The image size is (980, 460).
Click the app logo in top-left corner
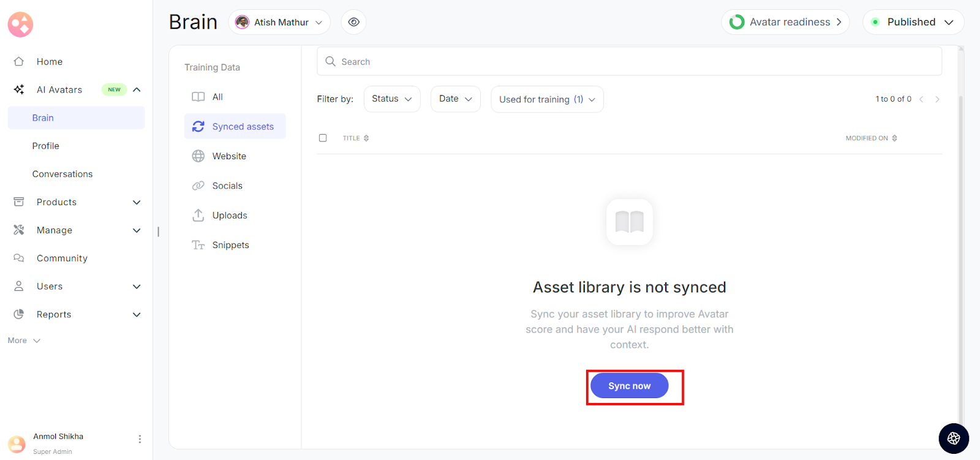point(20,25)
